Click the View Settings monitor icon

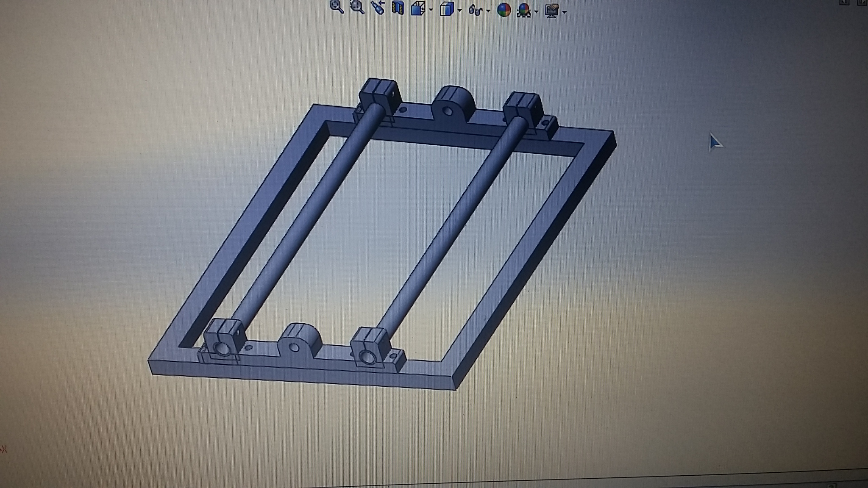pyautogui.click(x=552, y=10)
